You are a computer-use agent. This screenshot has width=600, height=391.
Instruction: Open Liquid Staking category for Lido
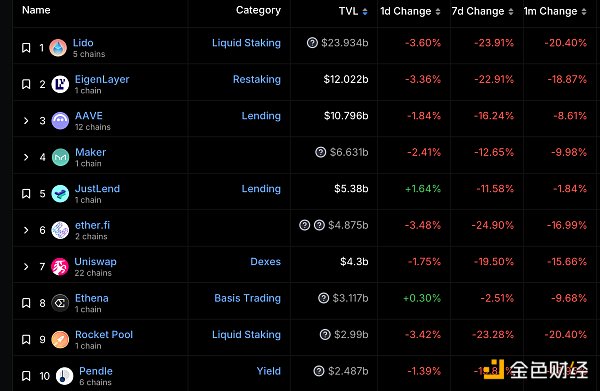coord(246,42)
